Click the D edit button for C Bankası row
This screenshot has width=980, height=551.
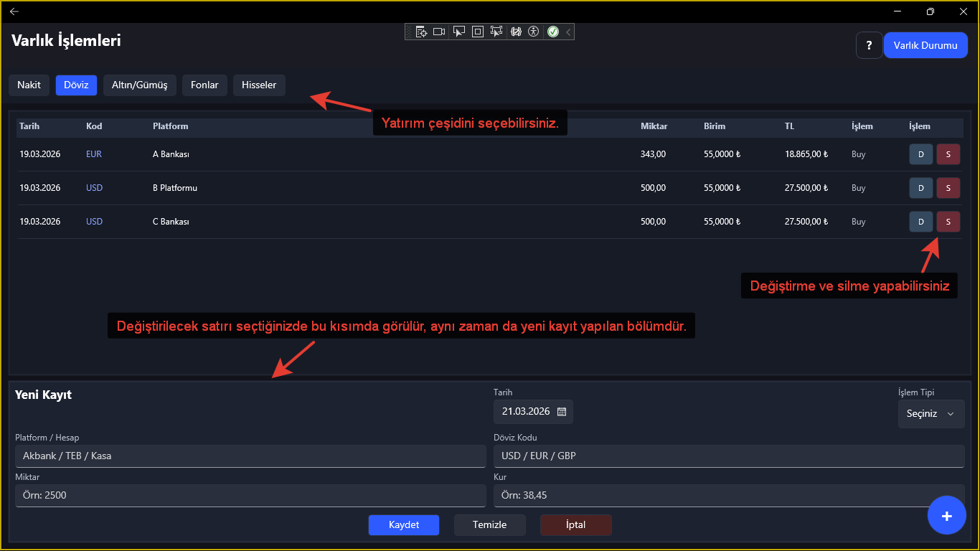[920, 222]
